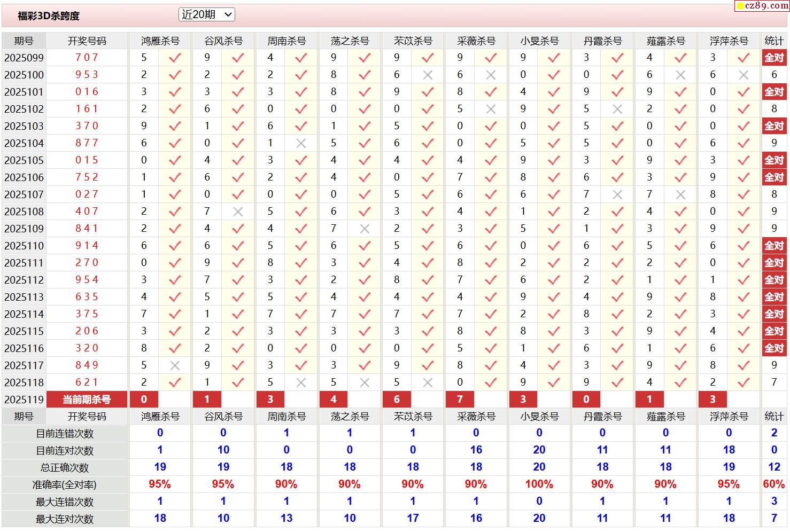Viewport: 790px width, 532px height.
Task: Click the 蕹露杀号 column header at top
Action: tap(665, 41)
